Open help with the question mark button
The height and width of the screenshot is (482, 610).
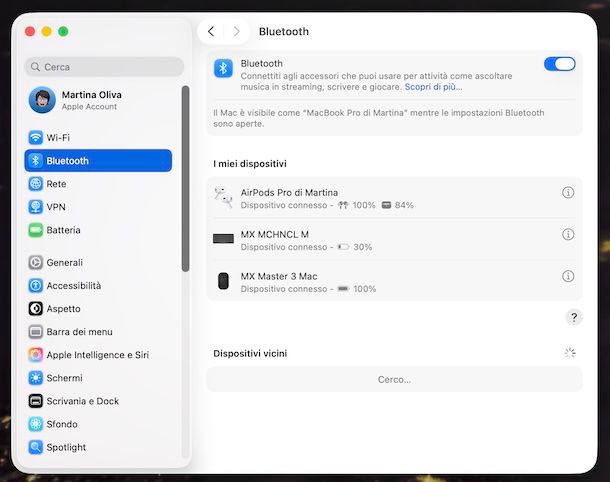tap(574, 317)
